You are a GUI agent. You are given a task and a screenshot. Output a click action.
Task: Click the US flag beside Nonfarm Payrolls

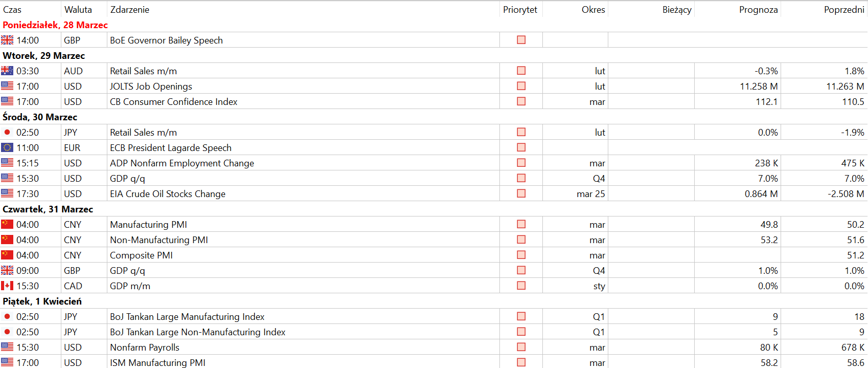pyautogui.click(x=7, y=347)
